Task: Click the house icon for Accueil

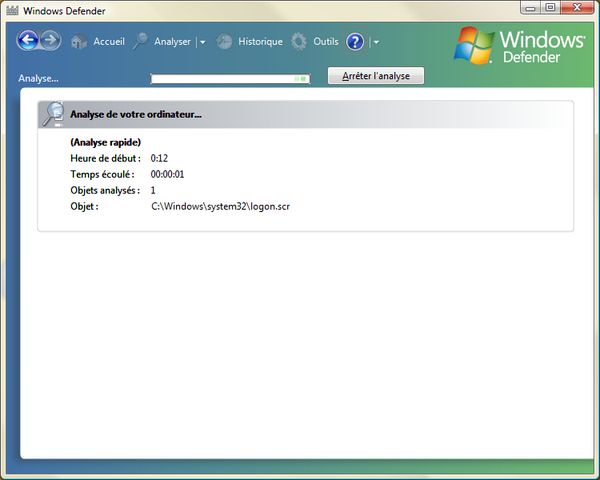Action: coord(79,42)
